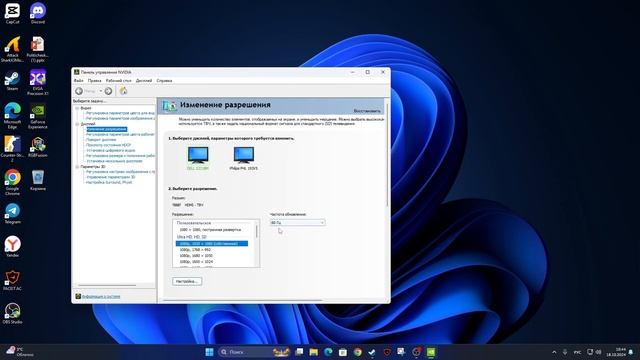Click Восстановить link in page header
Screen dimensions: 640x360
[x=367, y=111]
